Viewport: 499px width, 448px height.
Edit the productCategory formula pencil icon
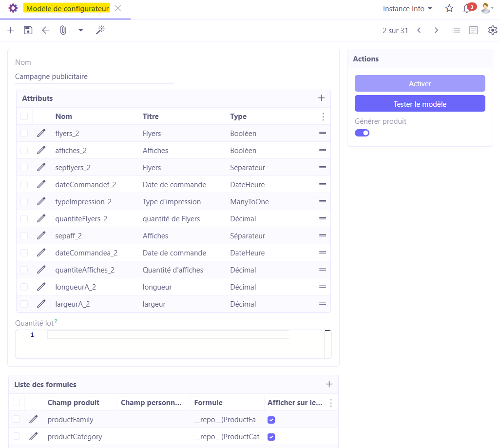click(x=34, y=436)
